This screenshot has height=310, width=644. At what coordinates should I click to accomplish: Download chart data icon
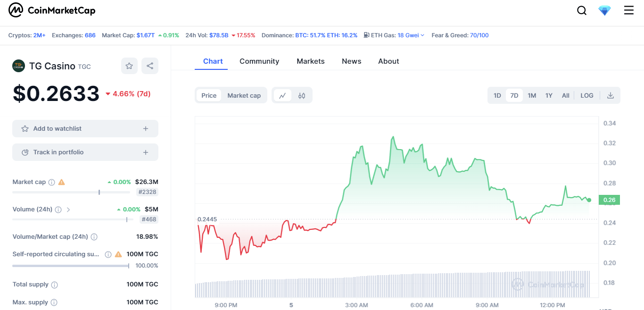(611, 95)
